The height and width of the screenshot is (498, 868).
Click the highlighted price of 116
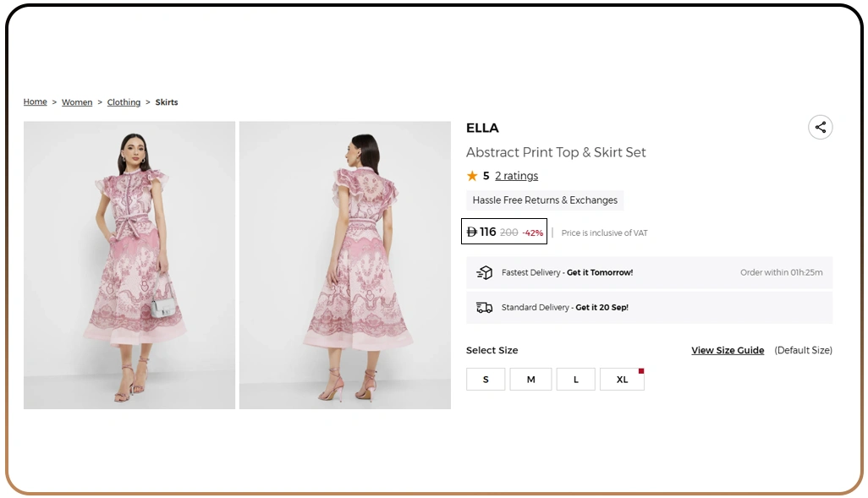[483, 231]
